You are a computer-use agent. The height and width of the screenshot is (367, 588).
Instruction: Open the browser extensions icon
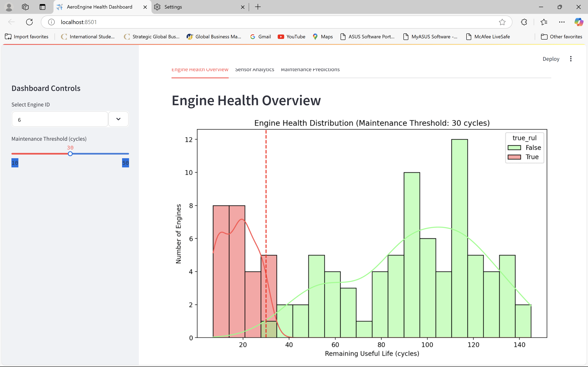[x=524, y=22]
